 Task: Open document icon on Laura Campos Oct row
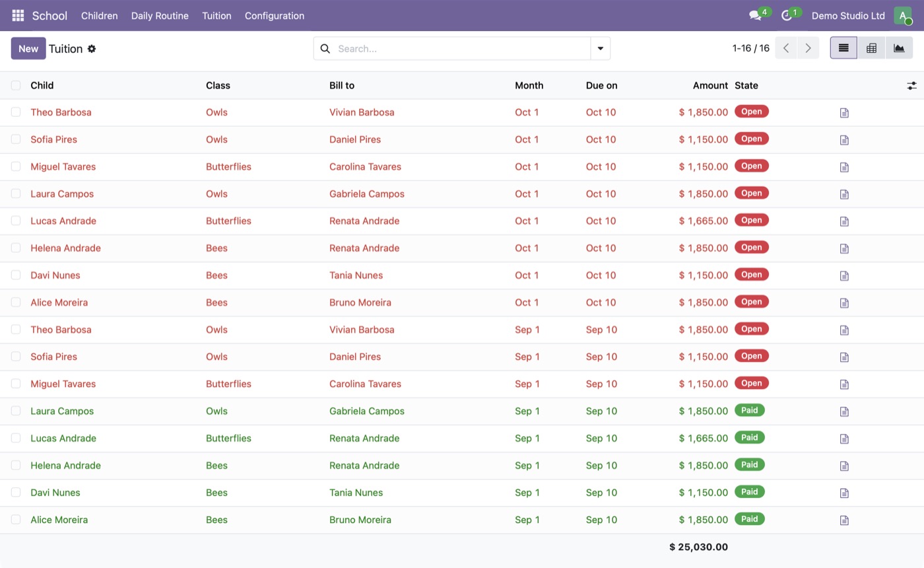tap(844, 194)
